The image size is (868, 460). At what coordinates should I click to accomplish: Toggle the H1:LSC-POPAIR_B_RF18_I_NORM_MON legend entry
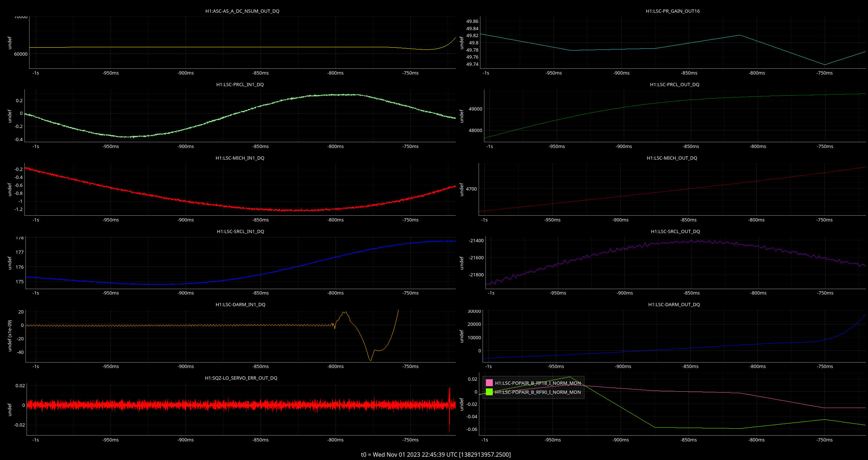coord(538,383)
